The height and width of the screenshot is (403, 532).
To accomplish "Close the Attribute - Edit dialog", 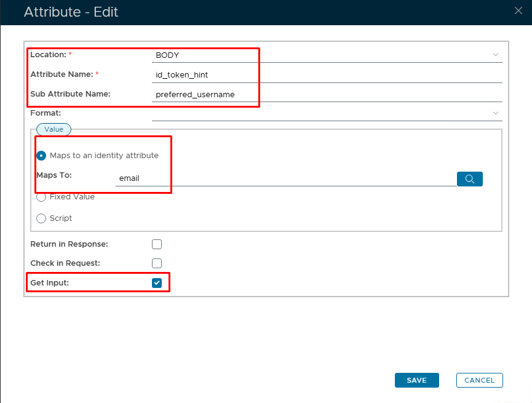I will click(518, 10).
